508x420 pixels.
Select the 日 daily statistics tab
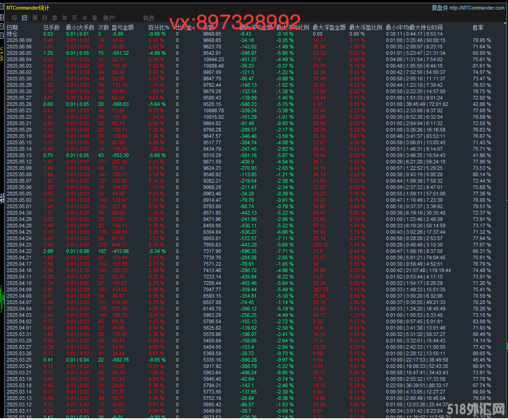pyautogui.click(x=24, y=18)
